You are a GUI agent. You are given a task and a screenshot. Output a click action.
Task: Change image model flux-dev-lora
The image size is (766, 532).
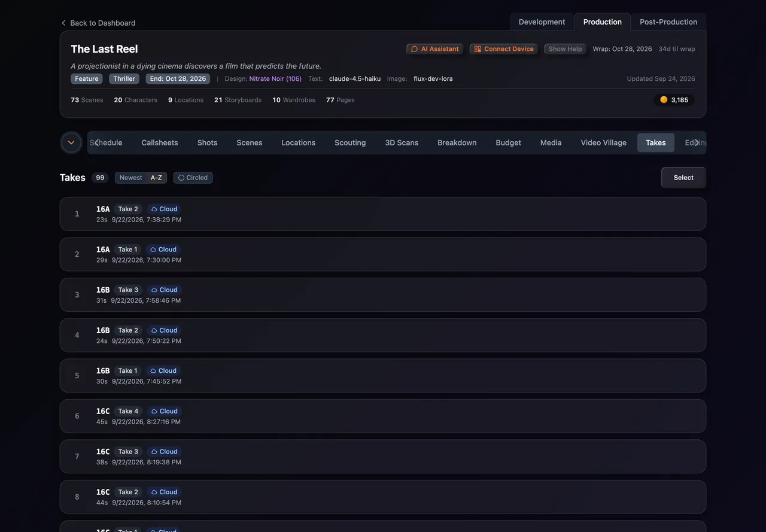[x=433, y=78]
